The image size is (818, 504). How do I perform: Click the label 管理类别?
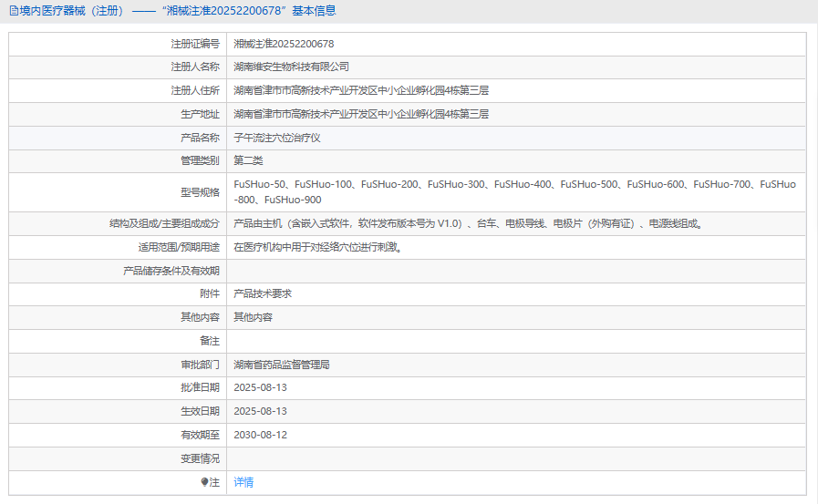tap(201, 160)
